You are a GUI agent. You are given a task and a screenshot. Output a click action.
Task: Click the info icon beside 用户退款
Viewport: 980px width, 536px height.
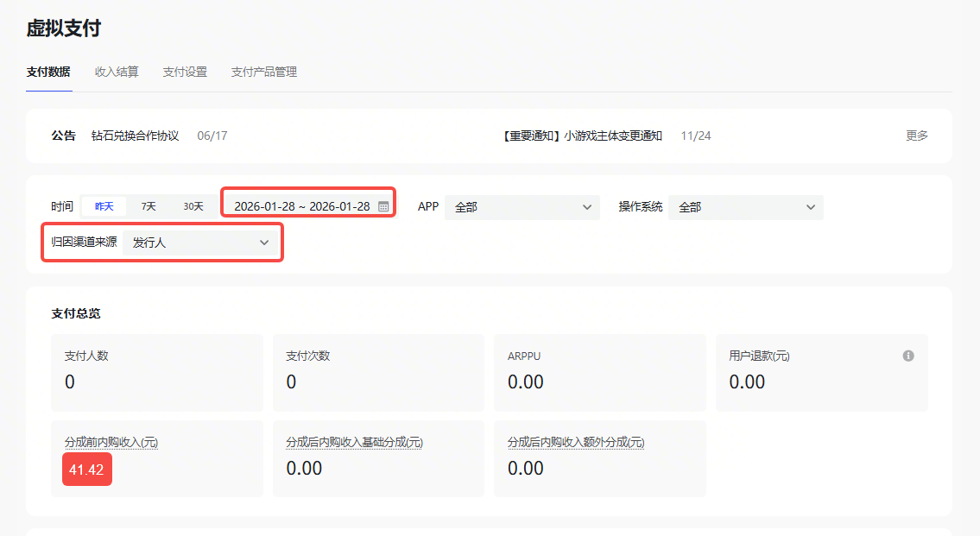[908, 356]
